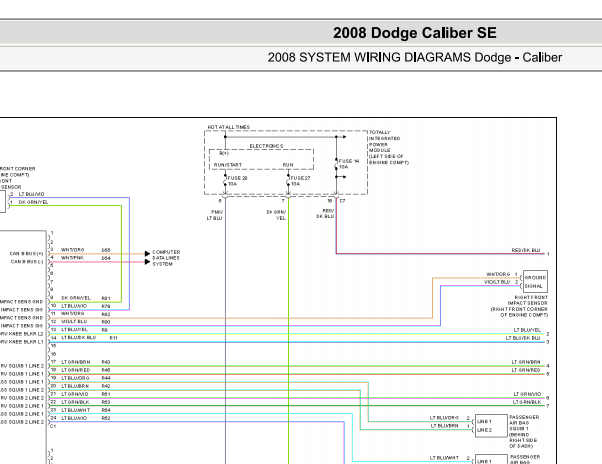Select circuit code 'D54'

click(x=106, y=258)
